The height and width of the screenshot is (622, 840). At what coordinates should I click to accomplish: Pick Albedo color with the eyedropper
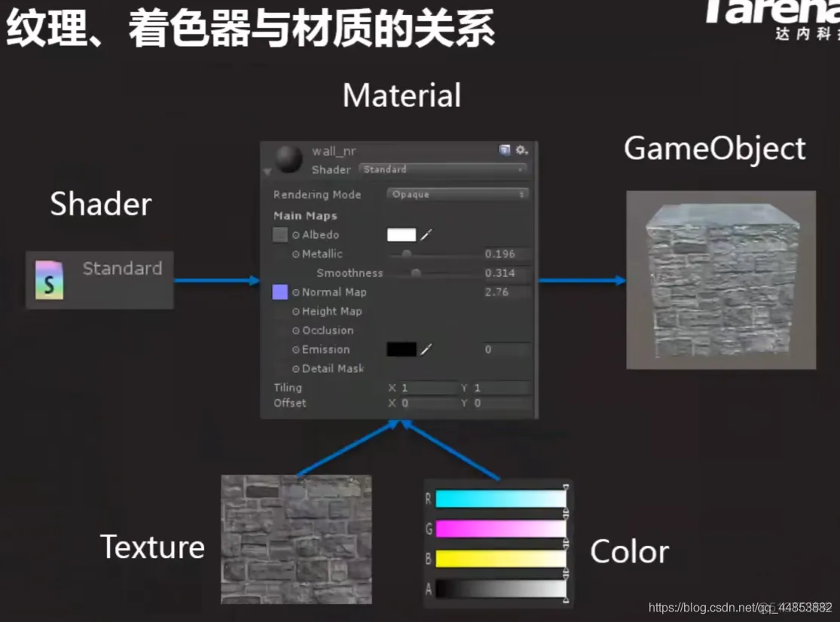point(426,234)
